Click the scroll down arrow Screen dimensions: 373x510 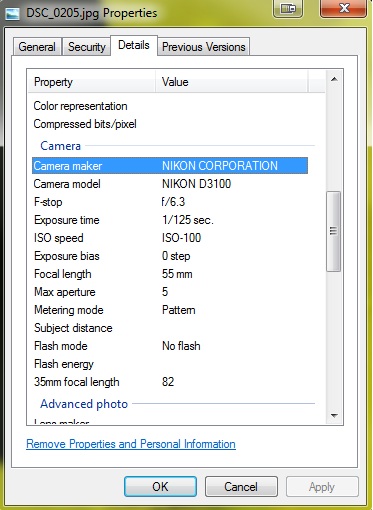click(334, 415)
